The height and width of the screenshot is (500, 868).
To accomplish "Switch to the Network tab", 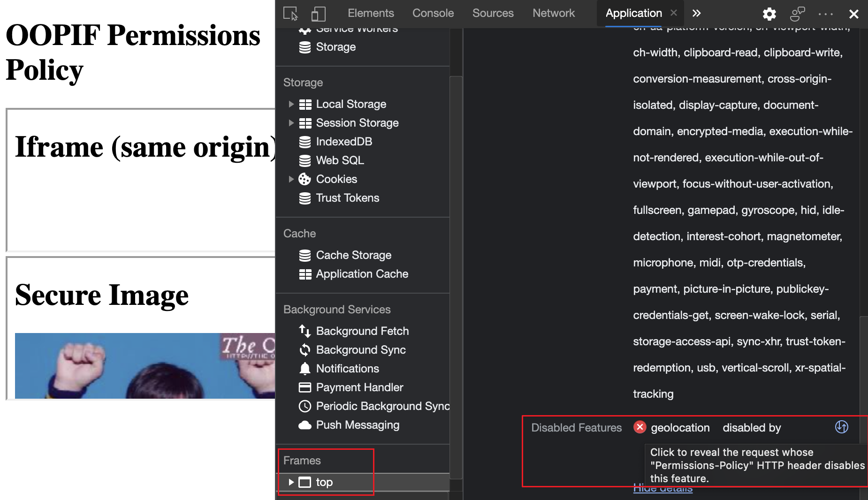I will [553, 13].
